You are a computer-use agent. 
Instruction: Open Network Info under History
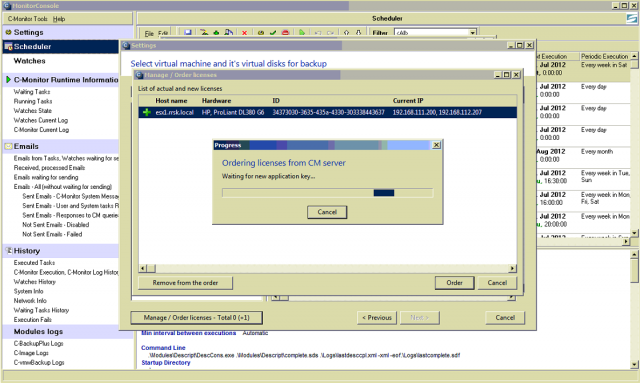click(x=30, y=301)
